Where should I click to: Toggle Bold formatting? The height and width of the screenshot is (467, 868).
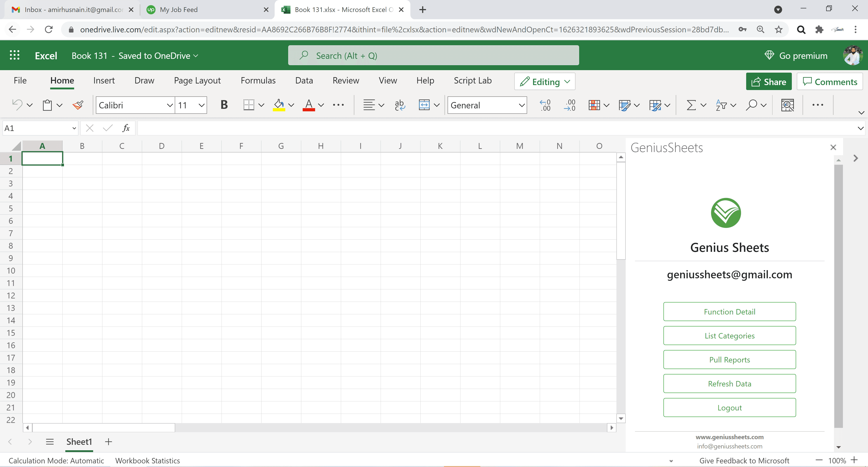pyautogui.click(x=224, y=105)
